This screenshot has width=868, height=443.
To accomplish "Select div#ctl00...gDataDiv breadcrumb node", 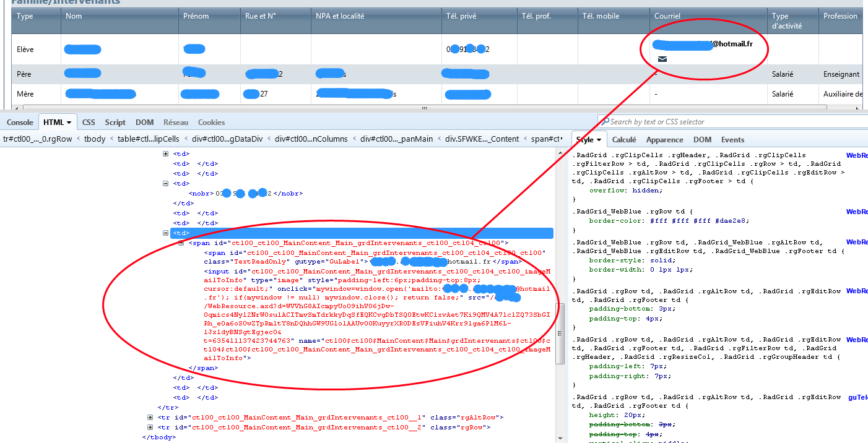I will point(227,139).
